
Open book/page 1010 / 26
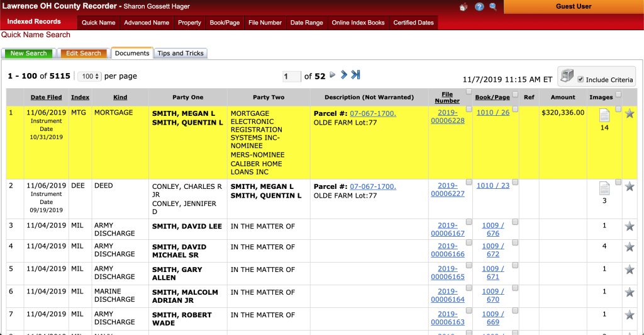(x=493, y=113)
